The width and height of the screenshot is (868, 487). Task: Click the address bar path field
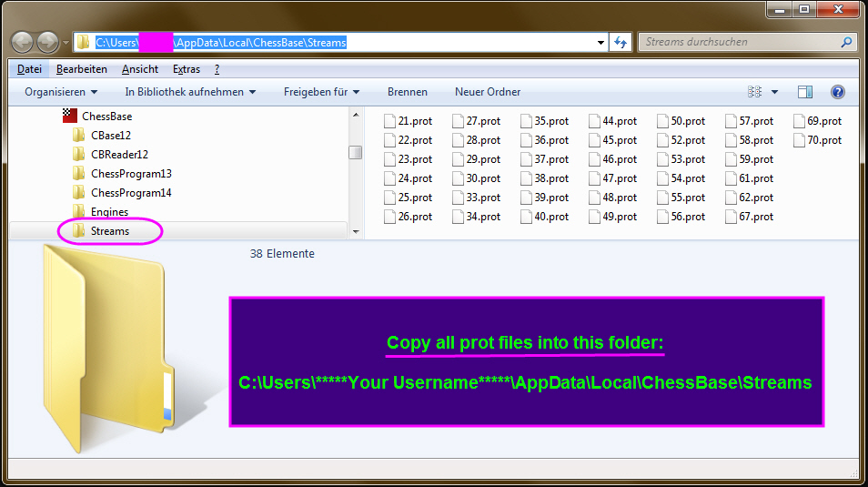(342, 43)
